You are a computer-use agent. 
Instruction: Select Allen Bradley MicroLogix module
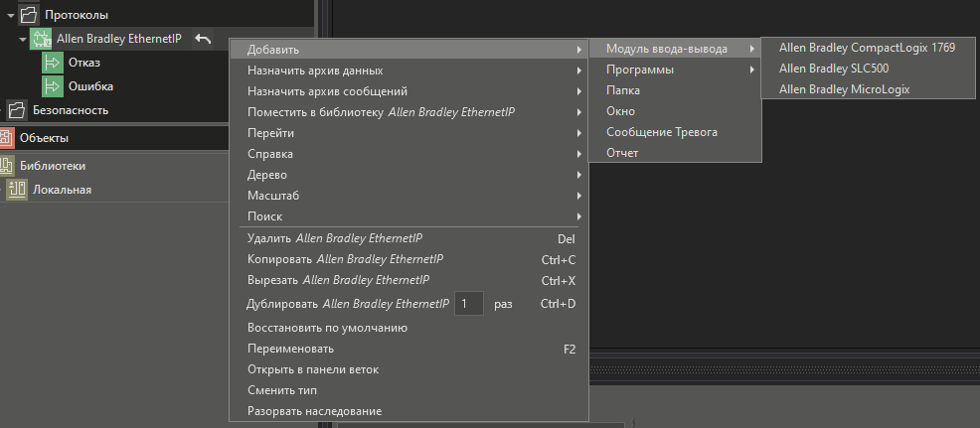[x=868, y=89]
